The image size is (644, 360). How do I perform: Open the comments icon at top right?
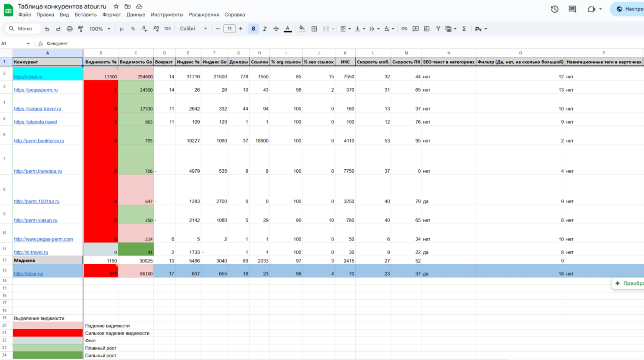point(572,9)
